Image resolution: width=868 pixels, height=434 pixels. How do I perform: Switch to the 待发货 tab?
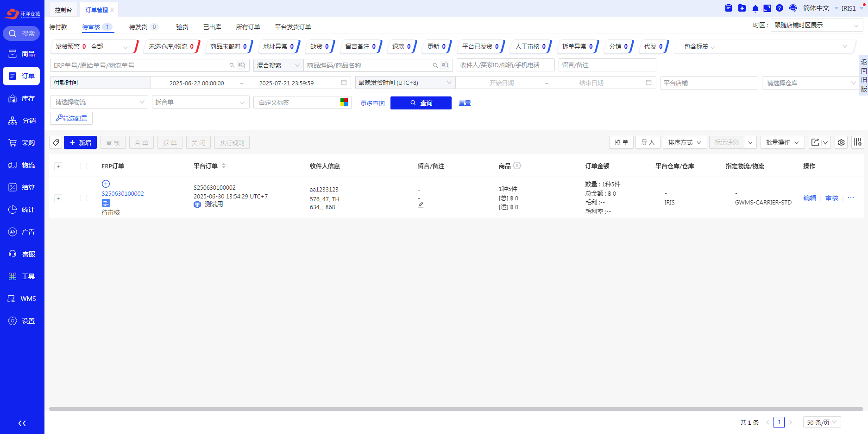[138, 27]
